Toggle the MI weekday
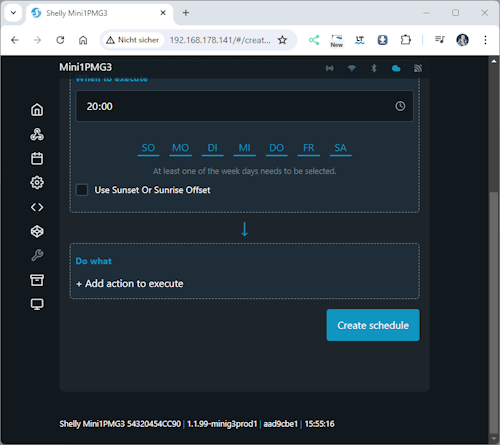Screen dimensions: 500x445 (x=244, y=148)
